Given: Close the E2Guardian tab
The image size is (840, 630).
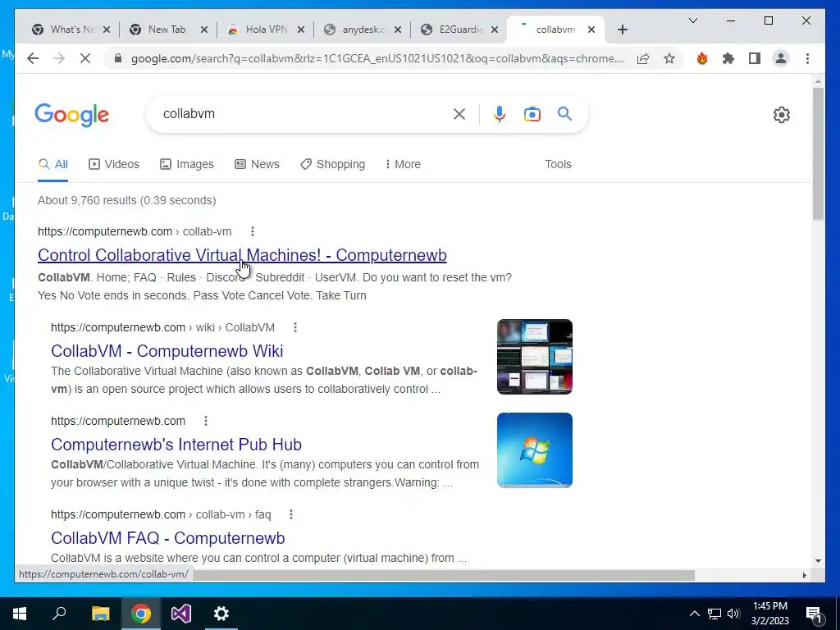Looking at the screenshot, I should click(495, 30).
